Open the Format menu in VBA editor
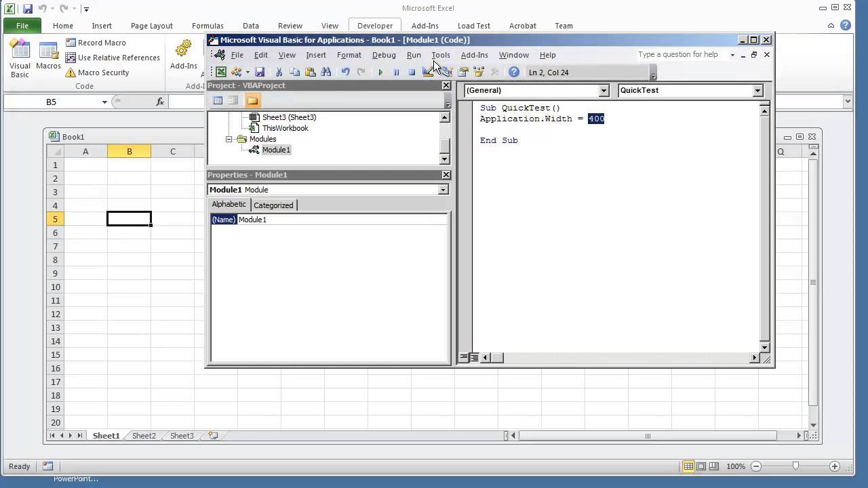Screen dimensions: 868x488 349,55
